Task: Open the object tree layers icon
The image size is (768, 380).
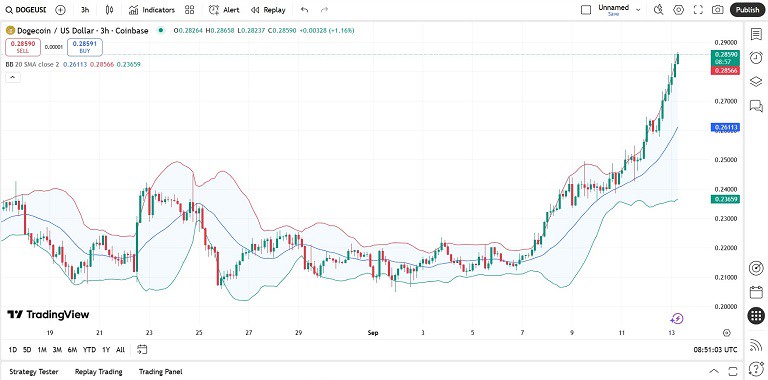Action: (x=756, y=82)
